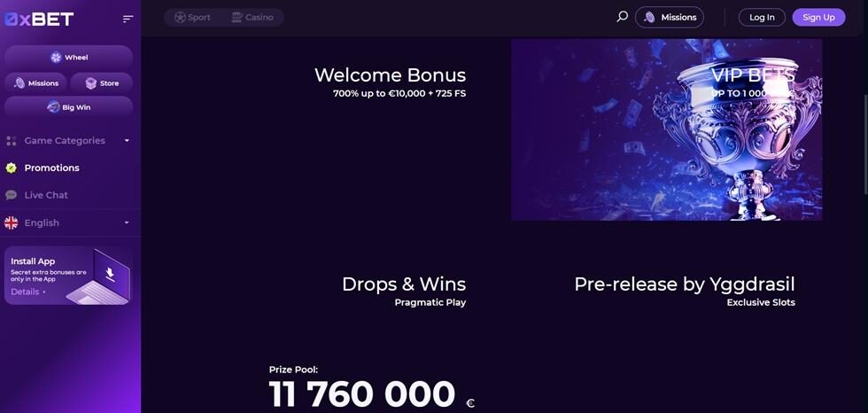Open the Install App Details link
868x413 pixels.
click(x=26, y=292)
